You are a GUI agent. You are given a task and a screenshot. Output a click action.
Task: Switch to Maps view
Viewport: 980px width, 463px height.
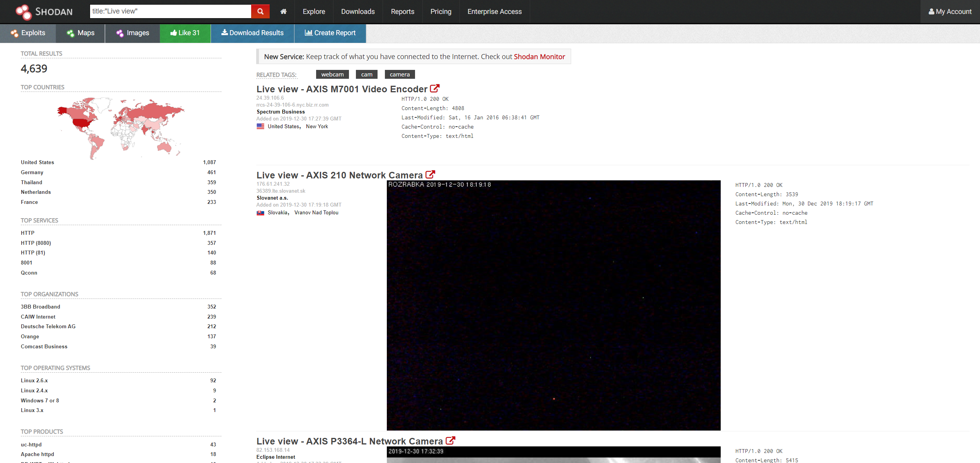point(80,33)
